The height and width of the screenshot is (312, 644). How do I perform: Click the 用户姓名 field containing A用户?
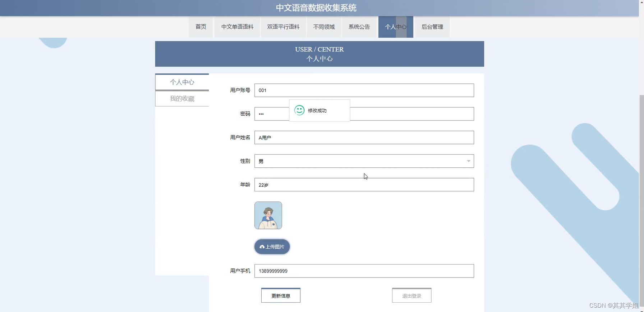click(x=364, y=137)
